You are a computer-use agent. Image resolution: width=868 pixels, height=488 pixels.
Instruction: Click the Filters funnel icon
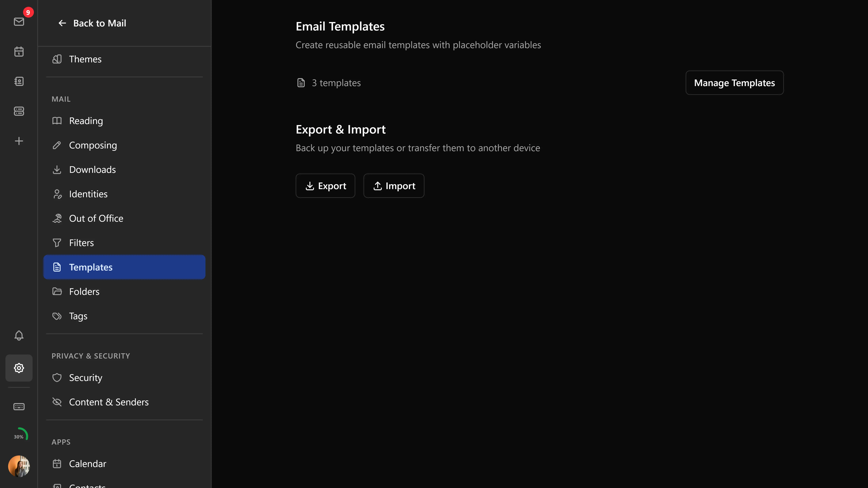point(57,243)
